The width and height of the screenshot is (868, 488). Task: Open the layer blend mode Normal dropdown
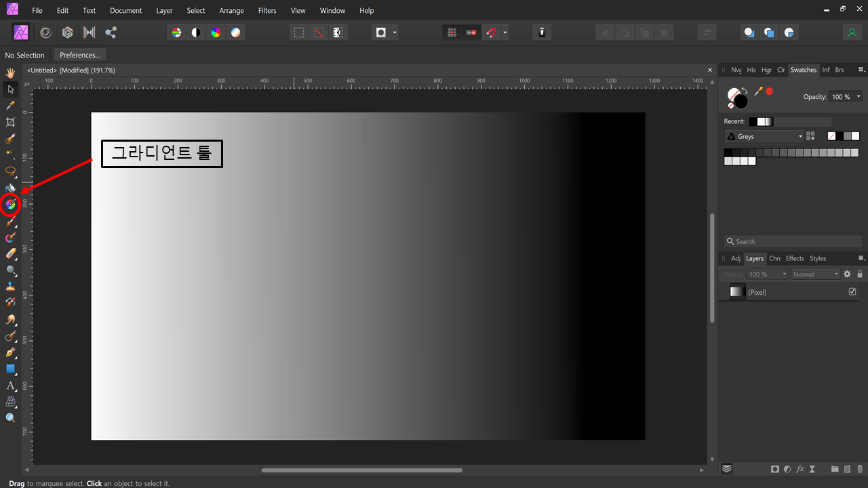pos(816,274)
